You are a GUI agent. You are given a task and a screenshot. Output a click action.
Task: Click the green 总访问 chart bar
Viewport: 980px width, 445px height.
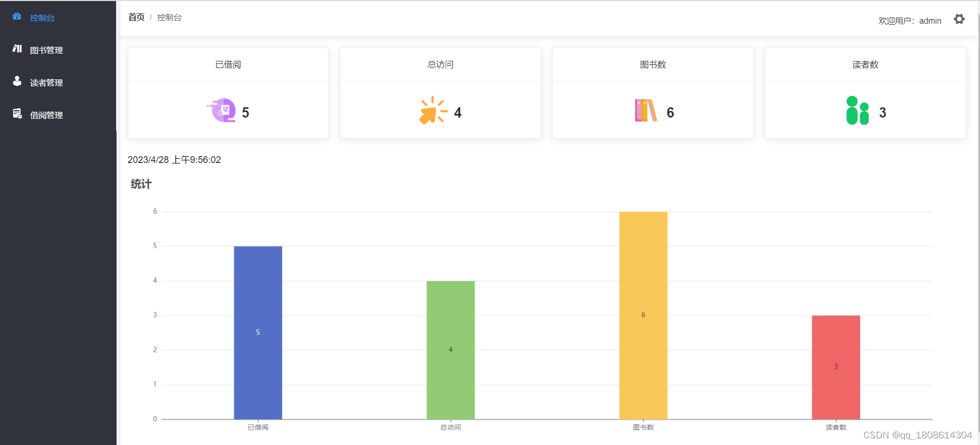[450, 350]
